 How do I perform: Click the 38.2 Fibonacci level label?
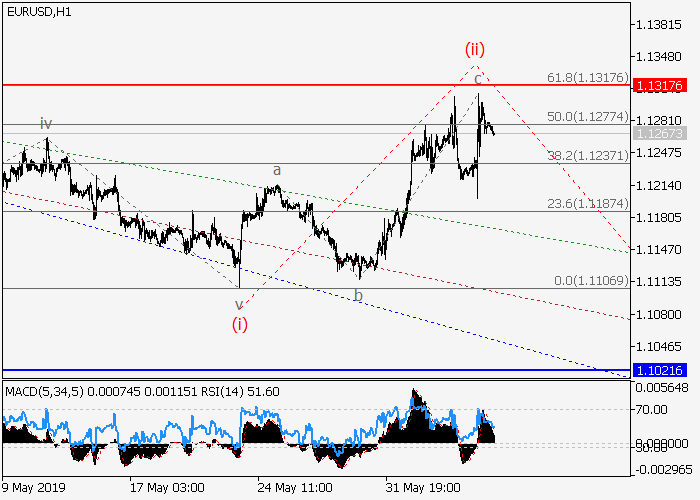pos(586,155)
